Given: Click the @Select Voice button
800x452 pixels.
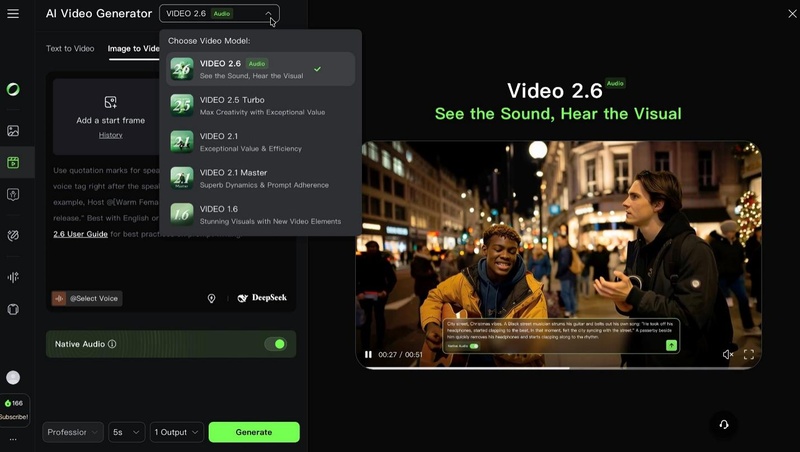Looking at the screenshot, I should (x=87, y=298).
